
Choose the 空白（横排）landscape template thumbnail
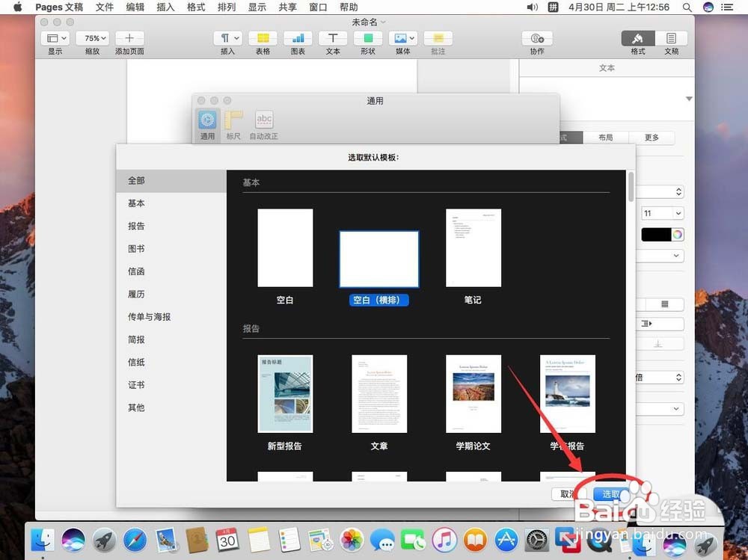tap(378, 259)
